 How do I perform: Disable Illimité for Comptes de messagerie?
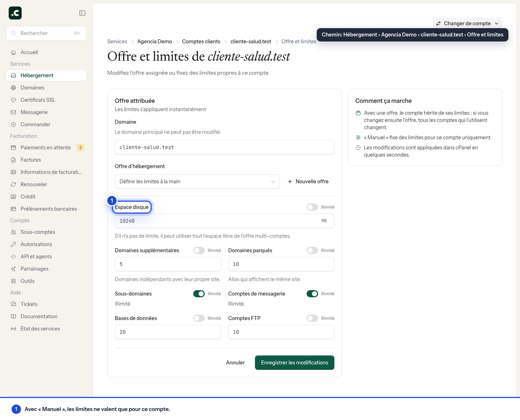(x=312, y=294)
